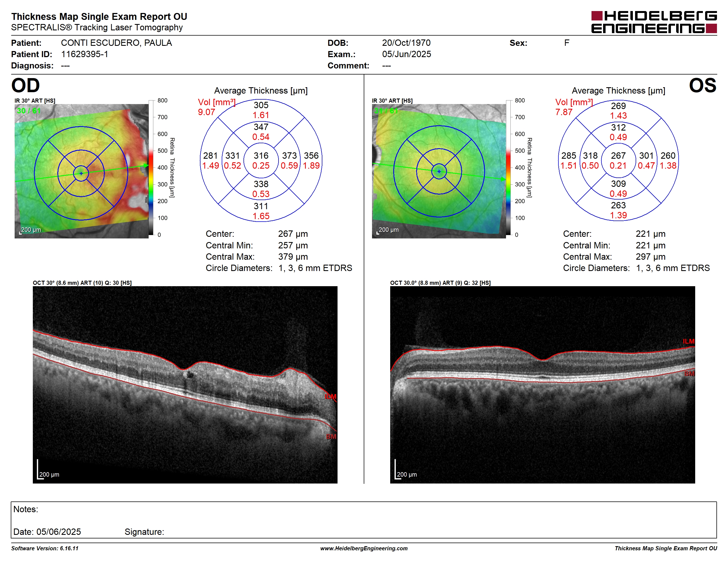Click OS inner right value 301
The height and width of the screenshot is (563, 728).
point(646,156)
